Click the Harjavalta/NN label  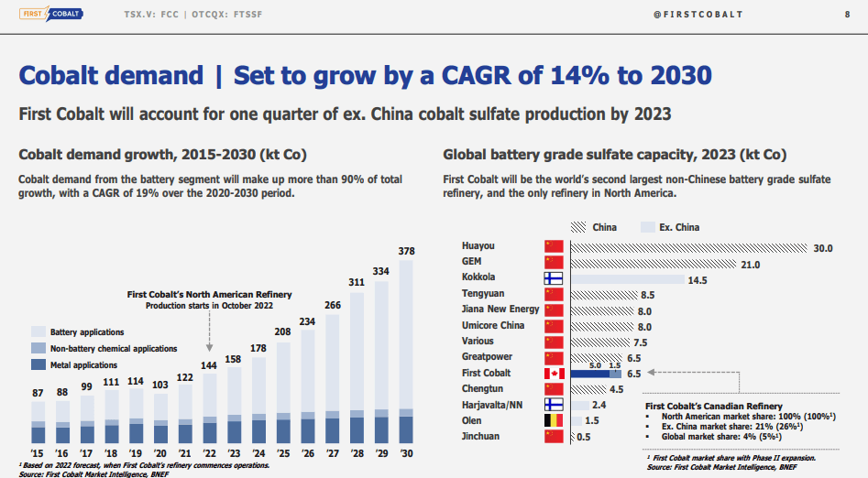(492, 405)
